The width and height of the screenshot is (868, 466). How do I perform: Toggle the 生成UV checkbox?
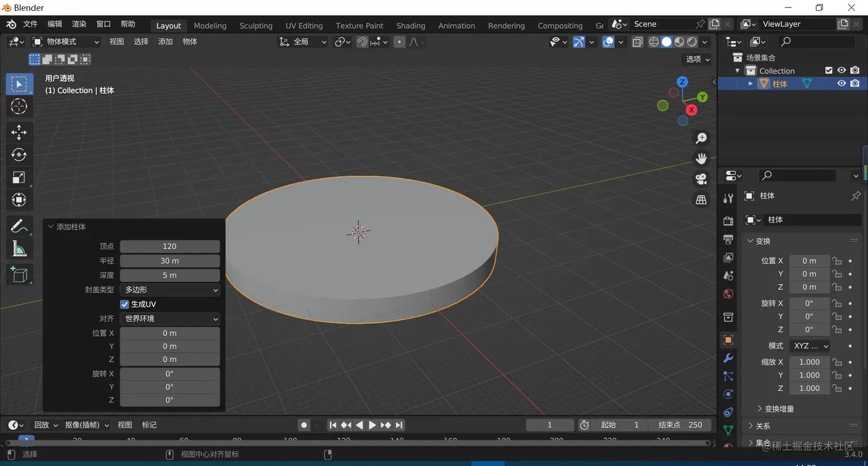point(125,304)
